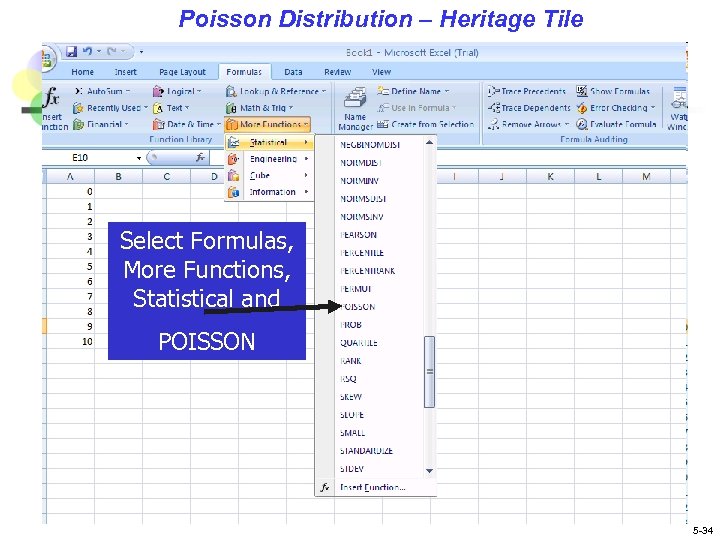
Task: Open the Lookup & Reference functions list
Action: pos(276,91)
